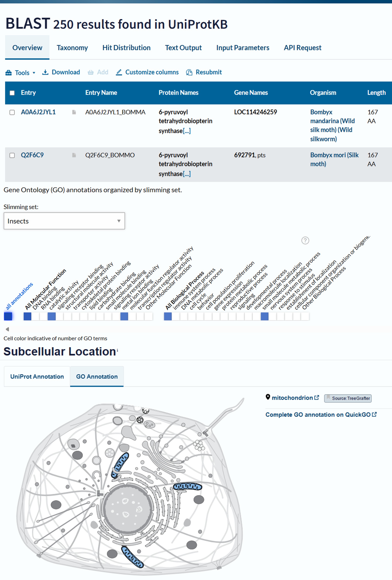Click the Download toolbar button
This screenshot has height=580, width=392.
[x=61, y=72]
